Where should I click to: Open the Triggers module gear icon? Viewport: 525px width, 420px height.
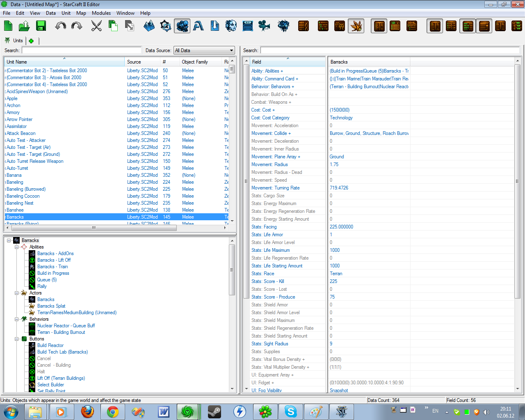[x=166, y=26]
